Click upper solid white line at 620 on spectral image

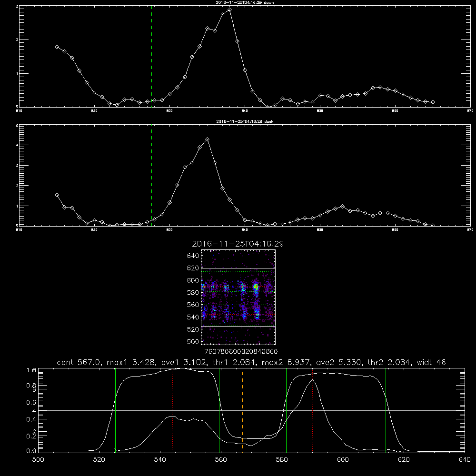pos(238,268)
